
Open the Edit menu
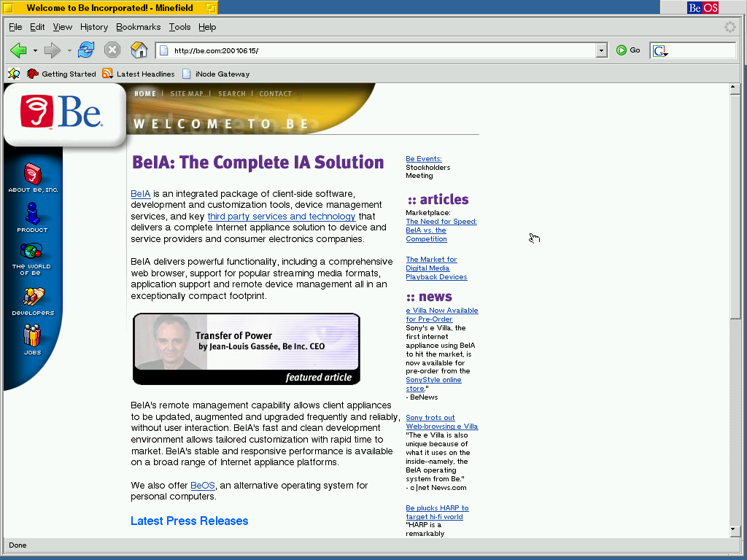coord(37,27)
